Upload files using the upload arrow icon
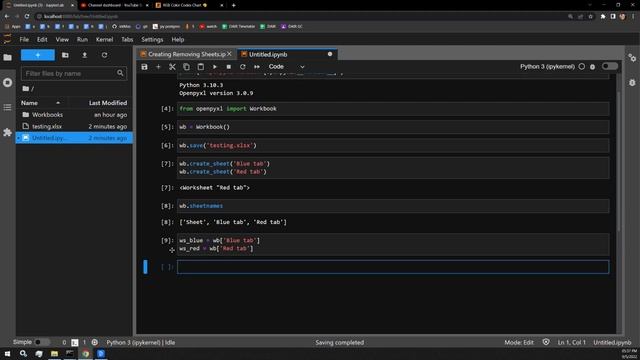The width and height of the screenshot is (640, 360). tap(85, 55)
